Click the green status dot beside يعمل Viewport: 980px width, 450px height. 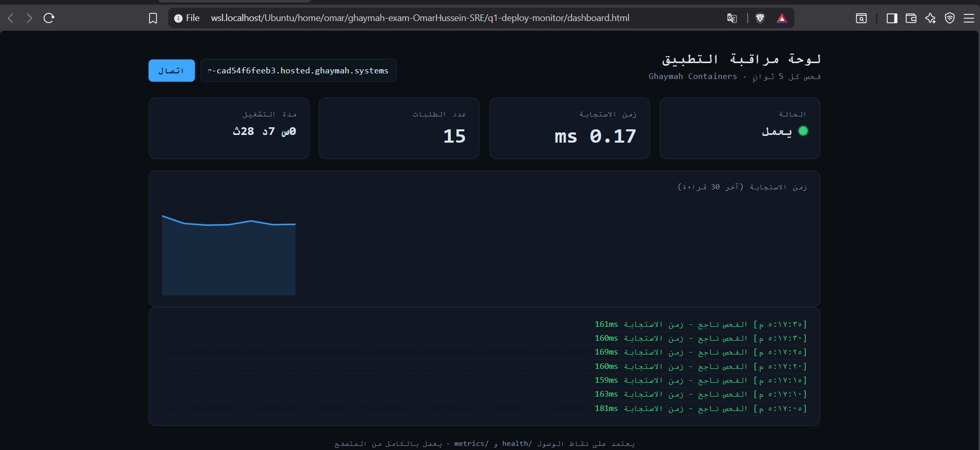tap(803, 131)
